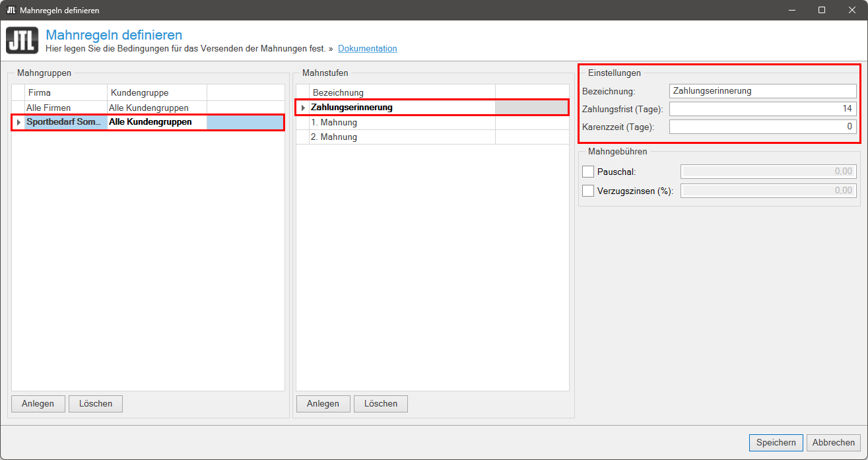Close the Mahnregeln definieren dialog

tap(851, 10)
